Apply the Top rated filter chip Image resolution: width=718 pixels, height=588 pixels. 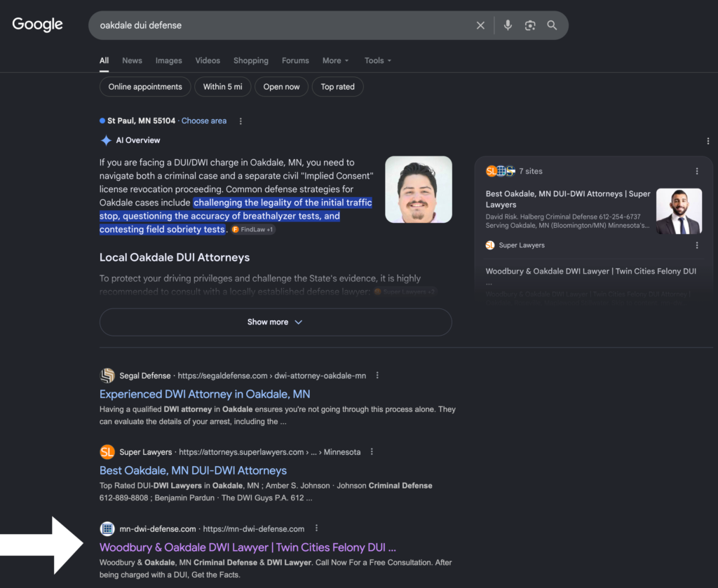pyautogui.click(x=337, y=87)
